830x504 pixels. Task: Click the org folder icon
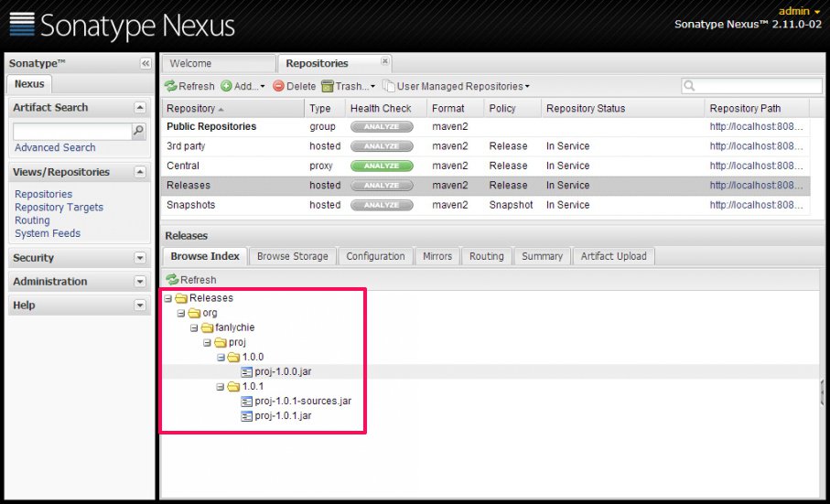click(194, 313)
